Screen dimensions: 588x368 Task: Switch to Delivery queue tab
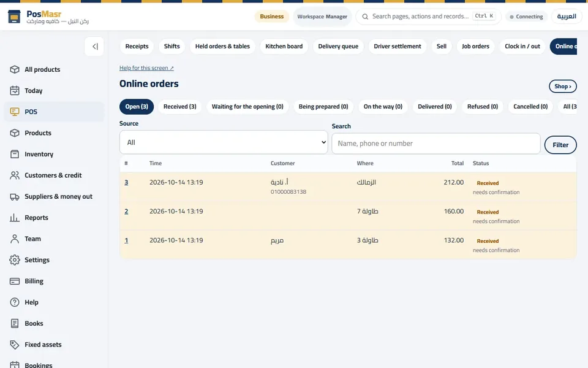coord(338,47)
